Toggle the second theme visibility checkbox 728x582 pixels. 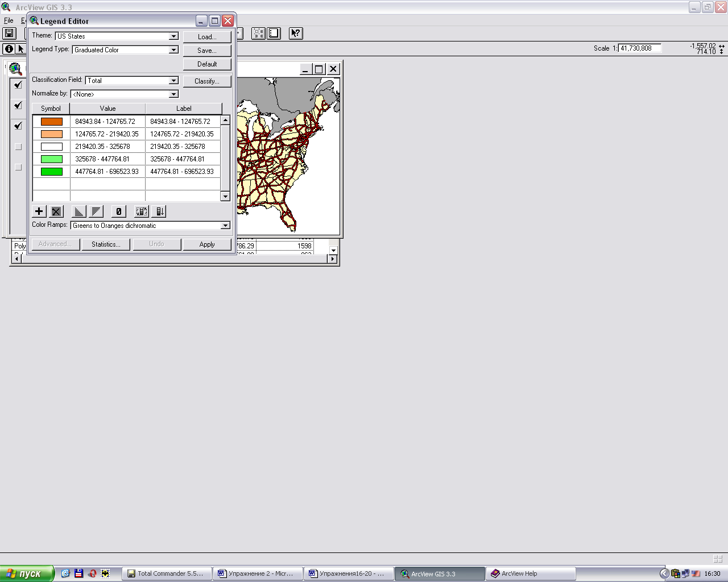[x=18, y=106]
